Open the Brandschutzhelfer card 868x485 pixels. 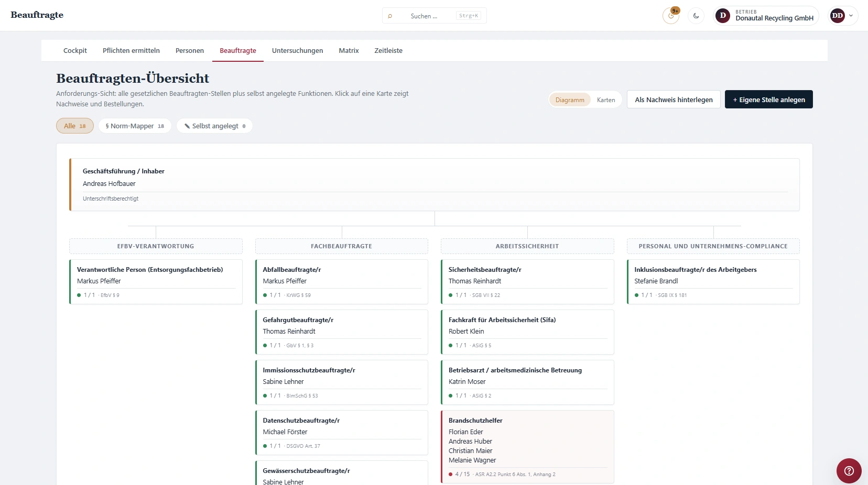[x=527, y=447]
